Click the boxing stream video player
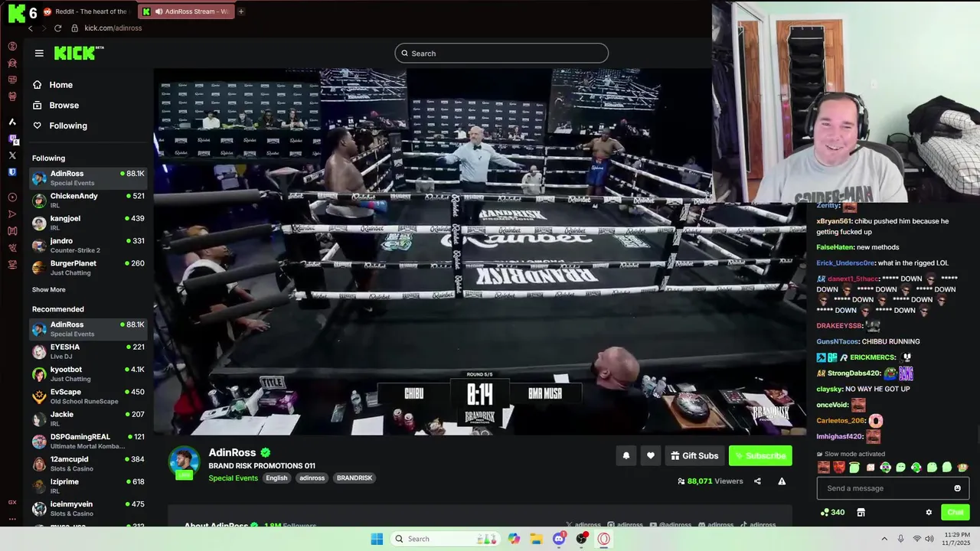This screenshot has height=551, width=980. 480,252
